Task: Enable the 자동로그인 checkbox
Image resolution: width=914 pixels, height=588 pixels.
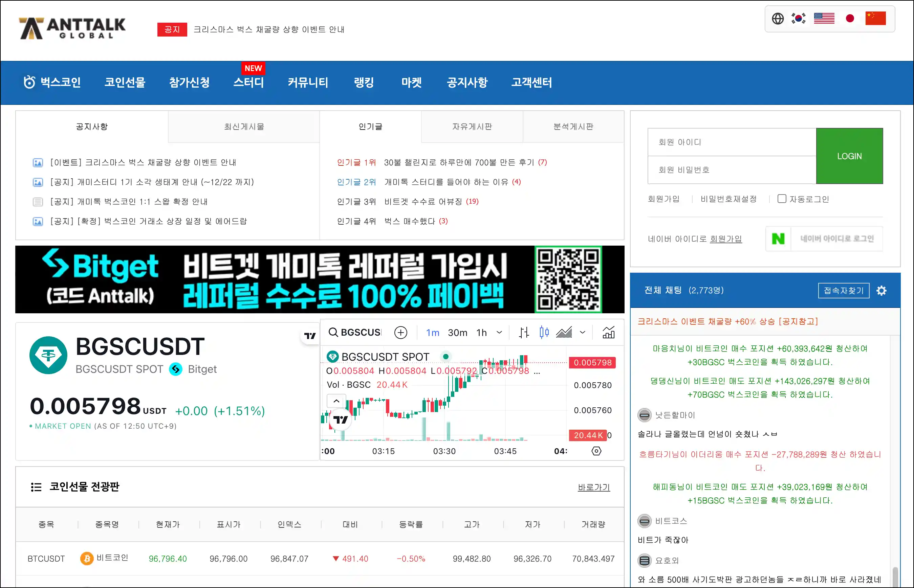Action: coord(781,199)
